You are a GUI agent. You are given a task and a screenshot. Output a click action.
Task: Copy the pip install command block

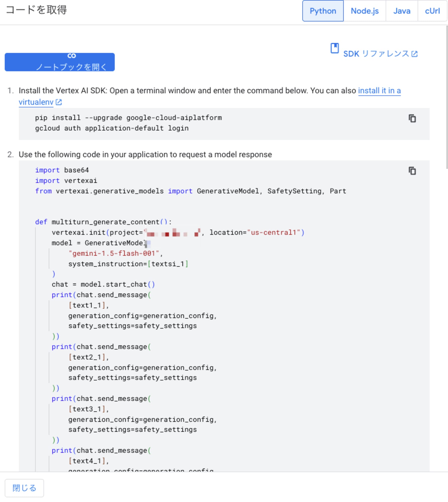[412, 118]
